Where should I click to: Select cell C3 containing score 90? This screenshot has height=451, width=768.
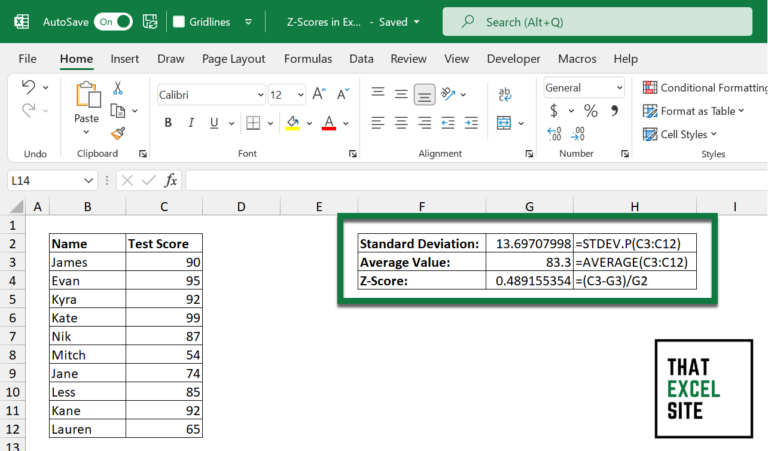click(x=164, y=261)
